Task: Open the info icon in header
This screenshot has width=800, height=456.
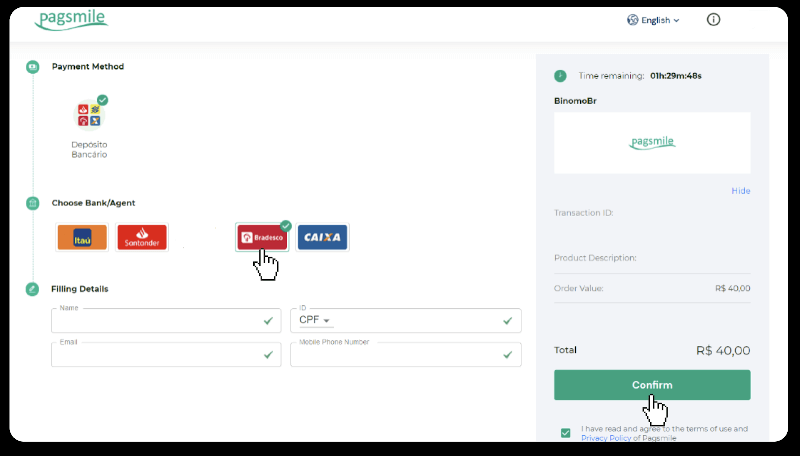Action: (713, 20)
